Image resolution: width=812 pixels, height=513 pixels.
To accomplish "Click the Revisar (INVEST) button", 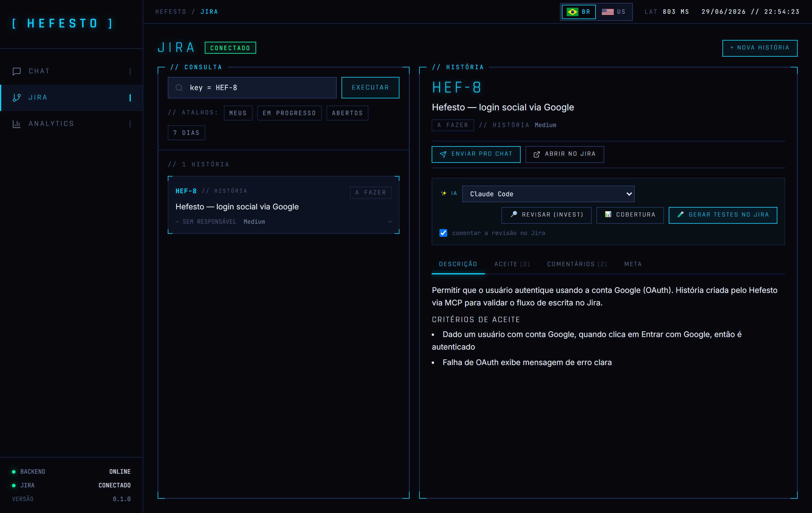I will [x=546, y=215].
